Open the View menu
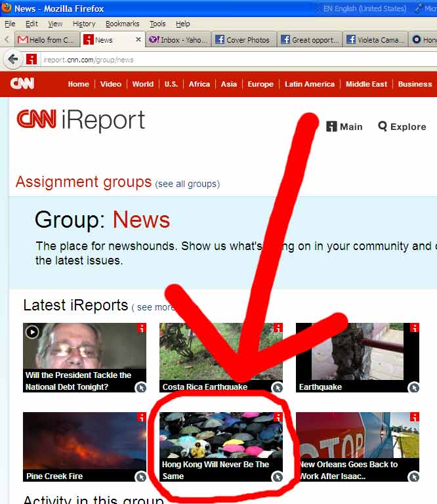 55,24
